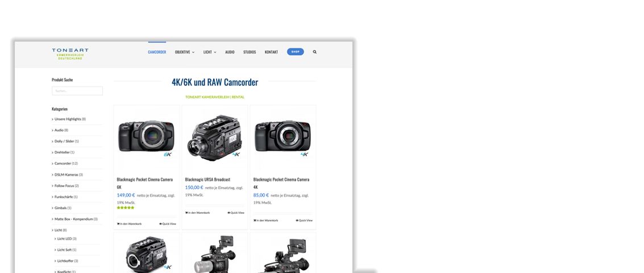Screen dimensions: 644x273
Task: Click the blue Shop button
Action: (296, 52)
